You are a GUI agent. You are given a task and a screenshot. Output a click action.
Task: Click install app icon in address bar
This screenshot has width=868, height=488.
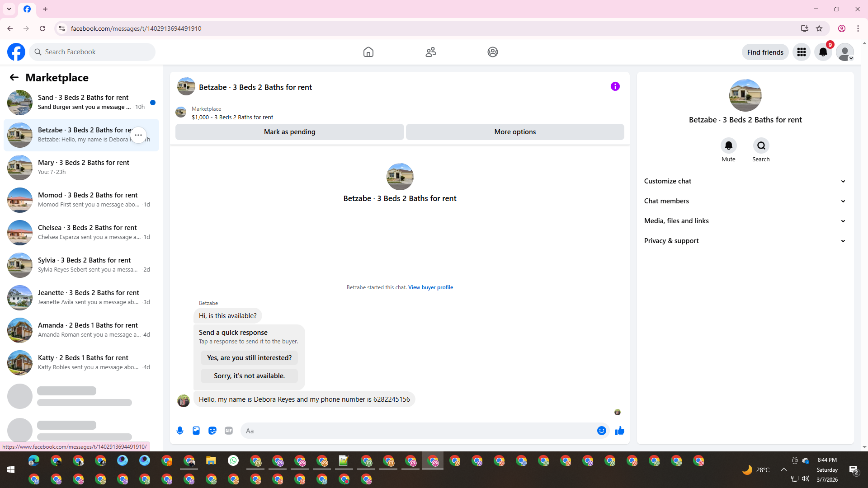804,28
